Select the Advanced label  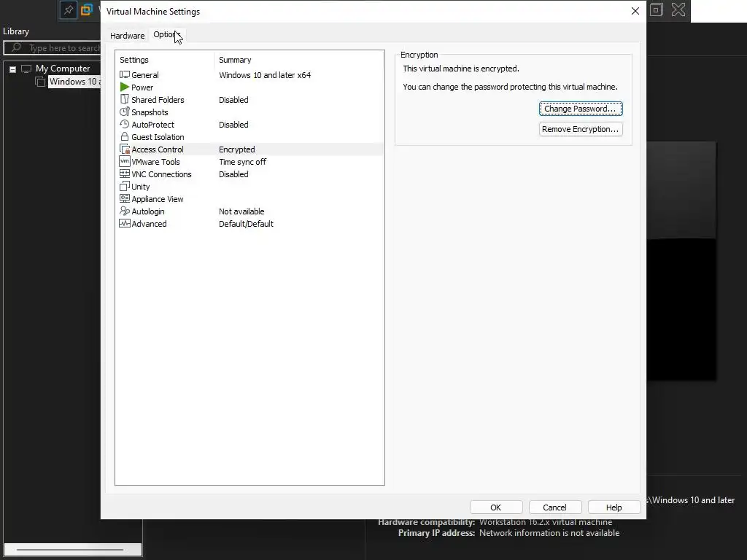tap(149, 224)
